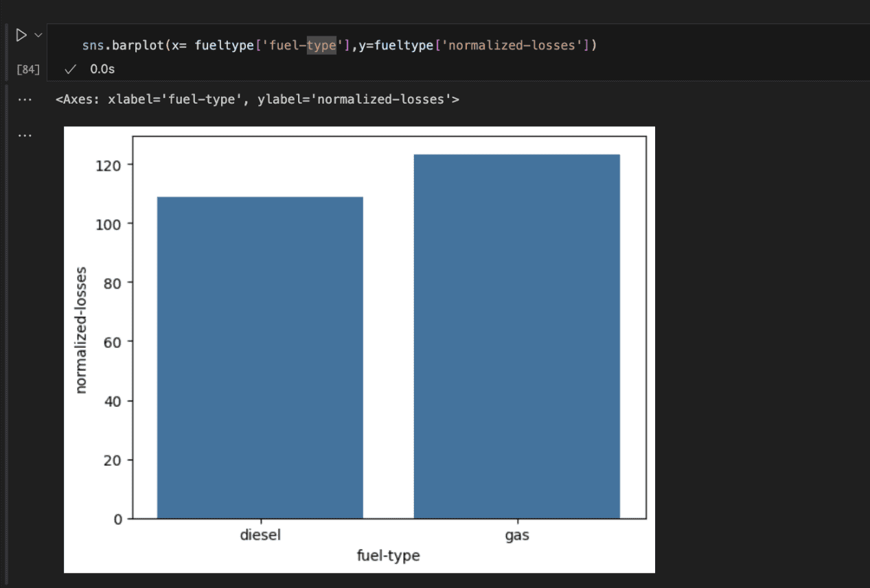870x588 pixels.
Task: Click the rotated 'normalized-losses' y-axis title
Action: [x=82, y=329]
